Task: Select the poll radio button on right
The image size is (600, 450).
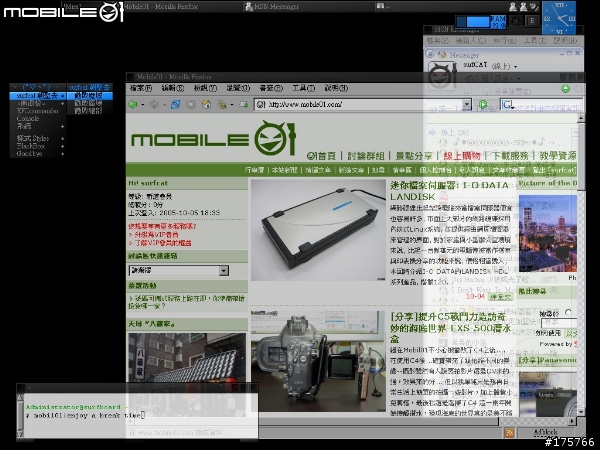Action: (x=568, y=313)
